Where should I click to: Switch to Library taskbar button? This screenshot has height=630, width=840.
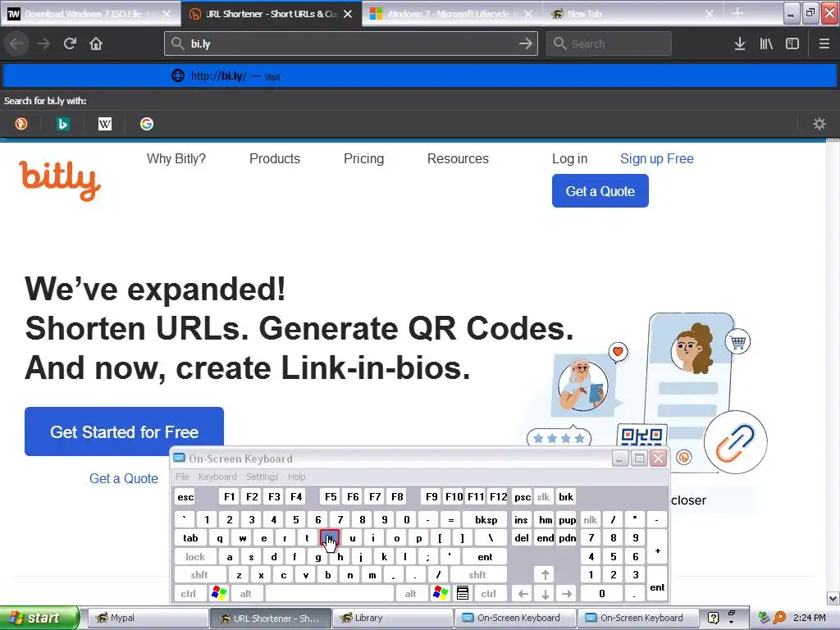393,618
